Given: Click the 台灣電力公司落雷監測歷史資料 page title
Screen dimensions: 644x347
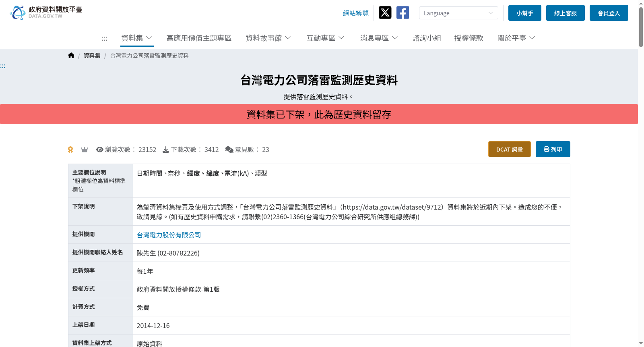Looking at the screenshot, I should (319, 80).
